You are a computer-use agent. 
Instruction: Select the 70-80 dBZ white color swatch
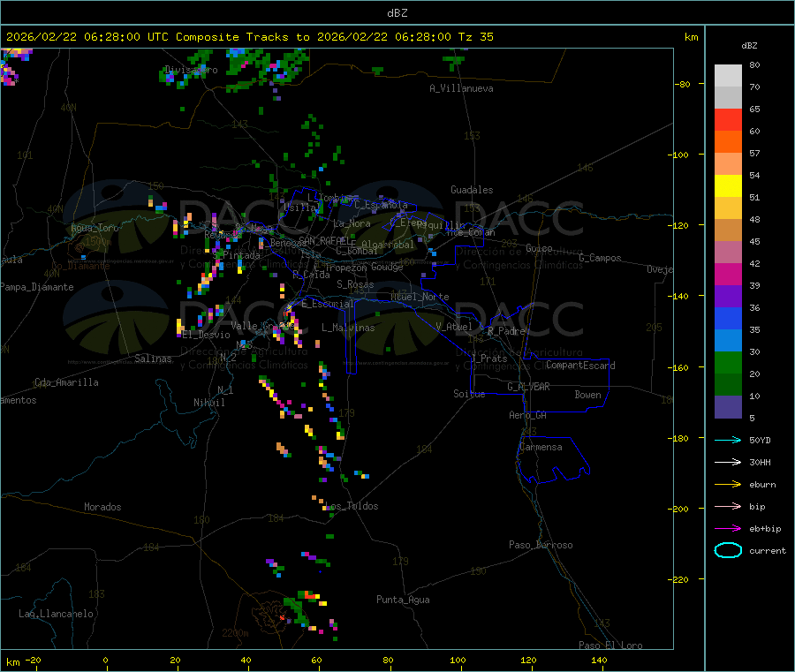[x=728, y=76]
